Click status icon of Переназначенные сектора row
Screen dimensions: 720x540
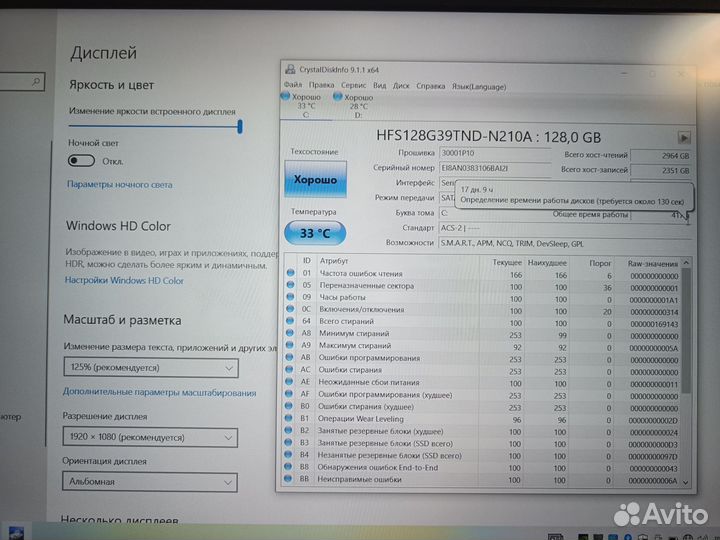point(290,285)
